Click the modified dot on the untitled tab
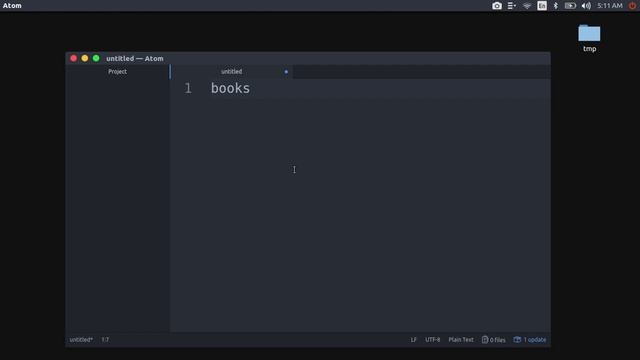Screen dimensions: 640x360 tap(286, 72)
